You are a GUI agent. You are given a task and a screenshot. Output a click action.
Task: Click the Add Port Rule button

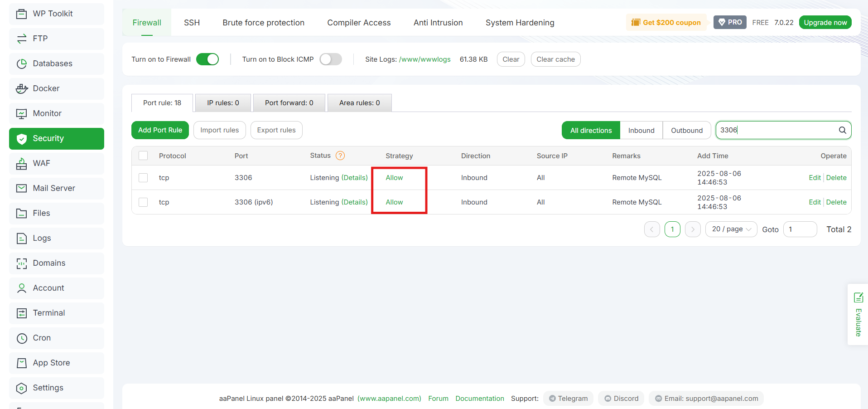click(x=160, y=130)
